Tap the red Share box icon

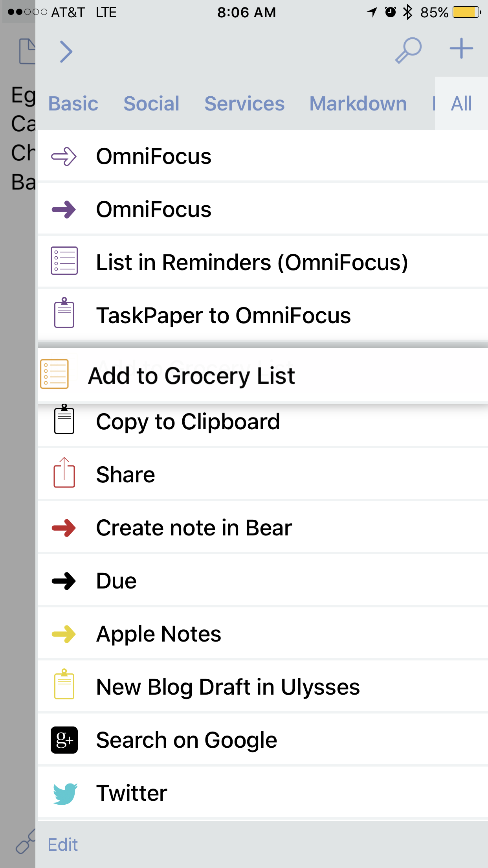click(x=64, y=473)
